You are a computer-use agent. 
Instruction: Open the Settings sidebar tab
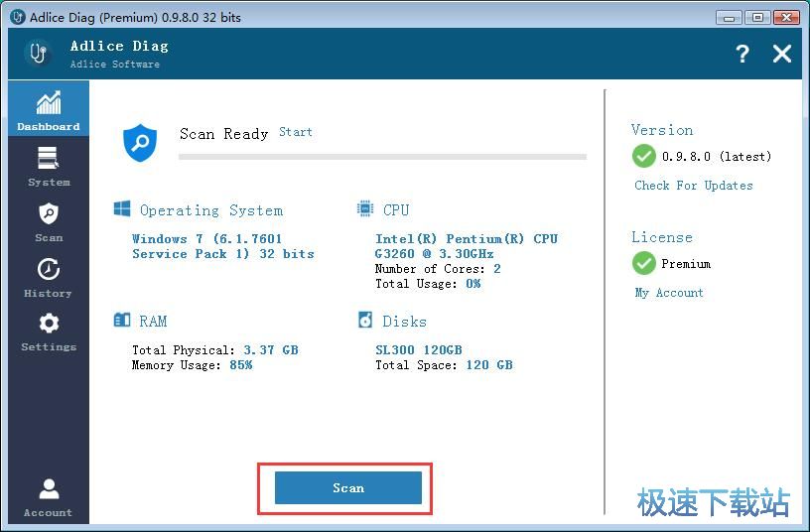coord(49,332)
